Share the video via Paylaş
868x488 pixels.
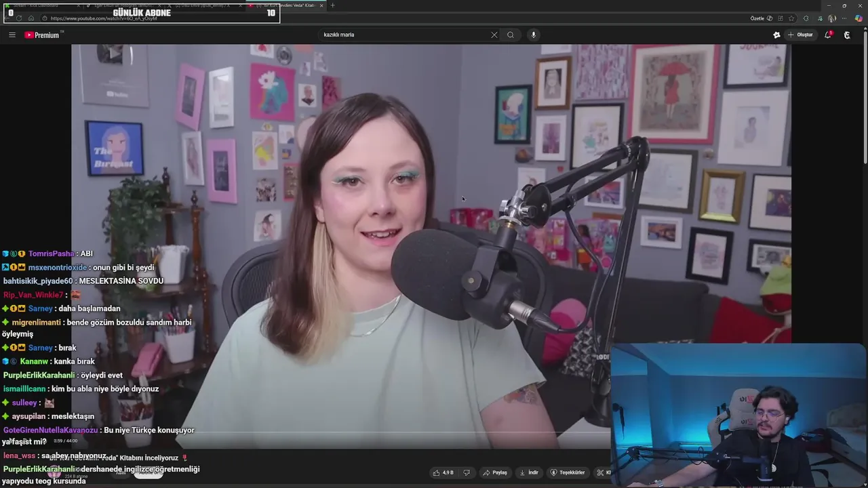coord(495,472)
